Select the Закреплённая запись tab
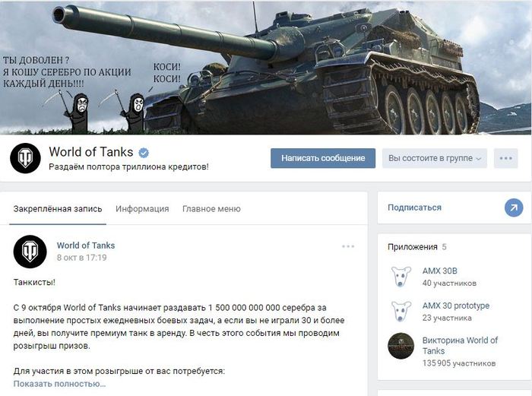This screenshot has width=532, height=396. point(57,209)
